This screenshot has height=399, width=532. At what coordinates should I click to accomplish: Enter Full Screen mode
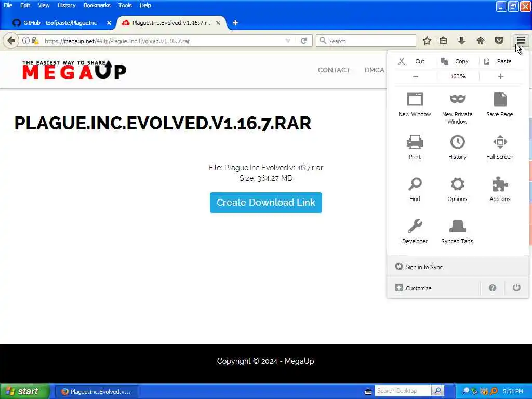(x=500, y=147)
